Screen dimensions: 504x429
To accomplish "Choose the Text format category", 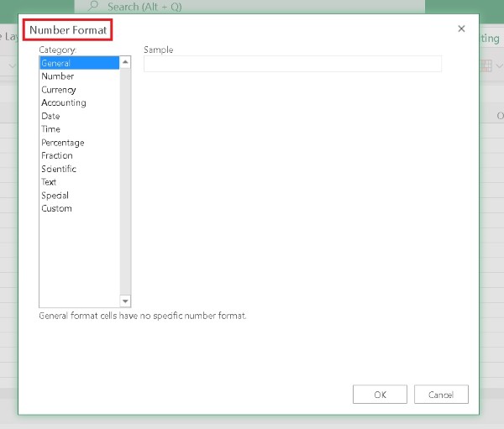I will click(x=50, y=182).
